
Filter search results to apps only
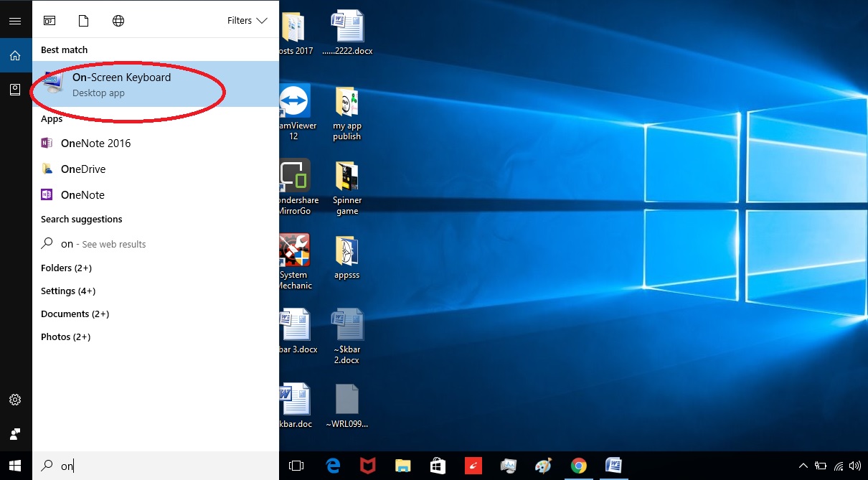tap(49, 21)
